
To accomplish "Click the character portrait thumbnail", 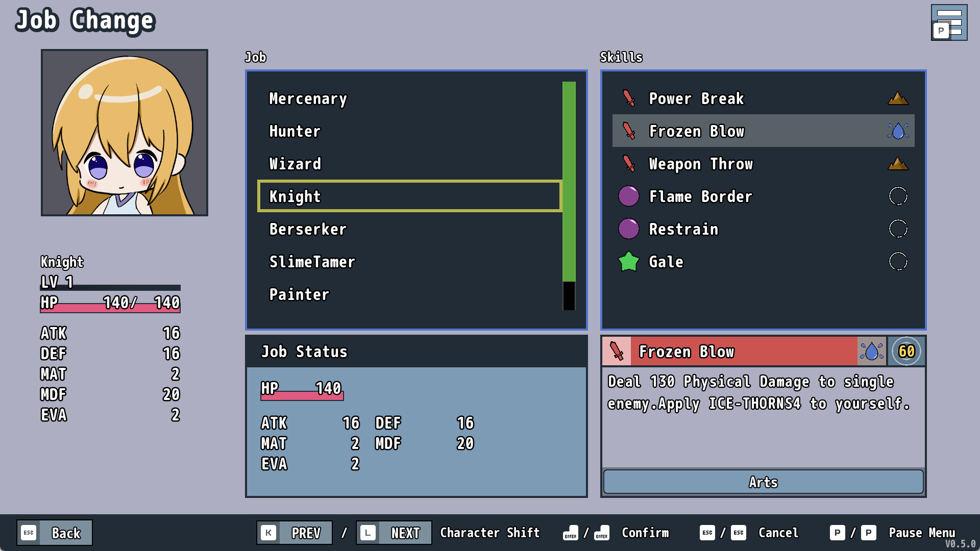I will click(125, 133).
